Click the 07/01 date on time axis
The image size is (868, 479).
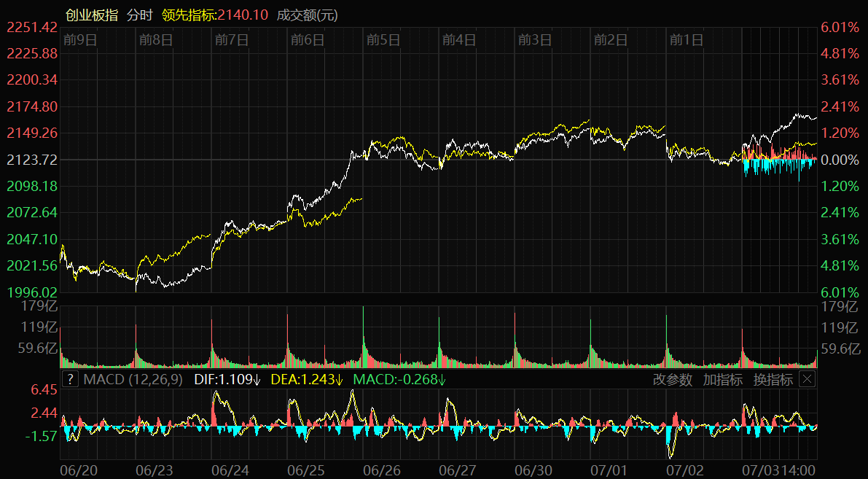tap(609, 468)
